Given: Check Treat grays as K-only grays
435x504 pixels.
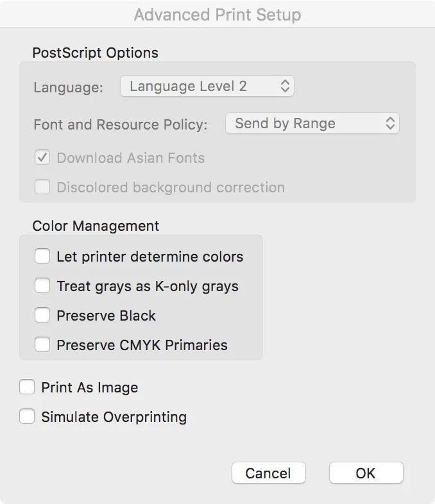Looking at the screenshot, I should pyautogui.click(x=42, y=286).
